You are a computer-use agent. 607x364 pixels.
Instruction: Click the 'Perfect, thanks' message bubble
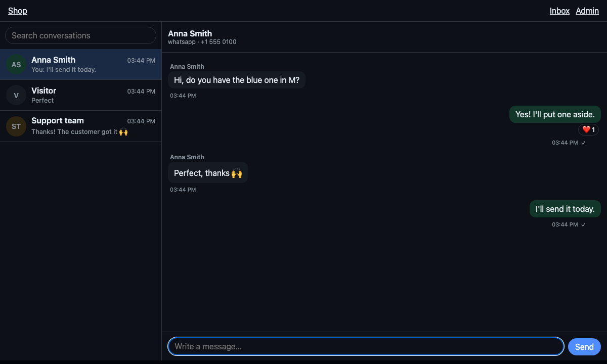(208, 173)
